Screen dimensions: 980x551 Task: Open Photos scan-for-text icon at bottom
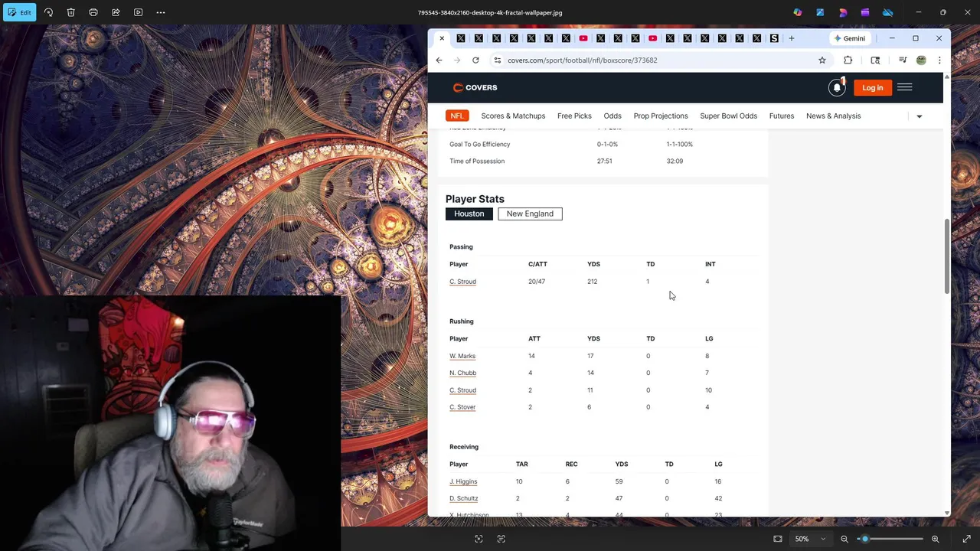coord(501,539)
